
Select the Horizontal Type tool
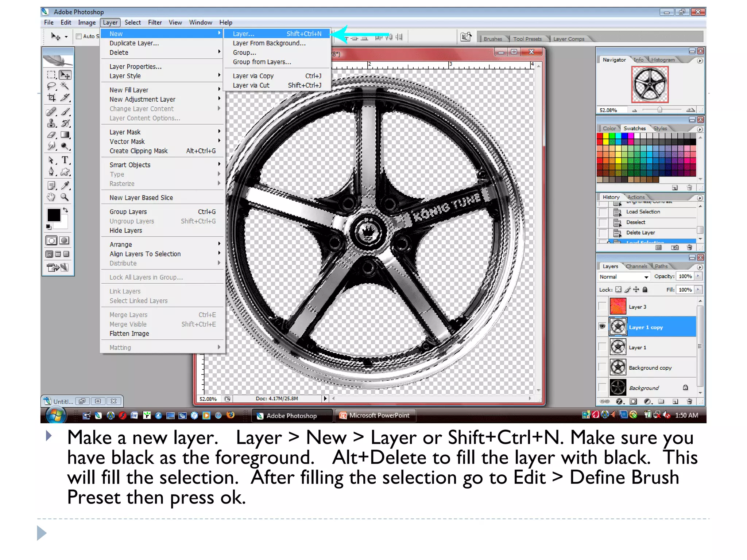(x=65, y=160)
